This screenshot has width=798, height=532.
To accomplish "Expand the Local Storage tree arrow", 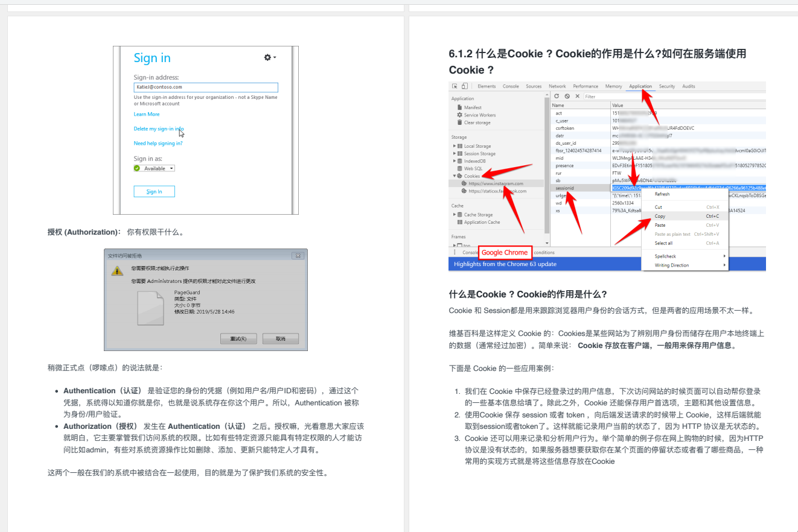I will click(455, 146).
